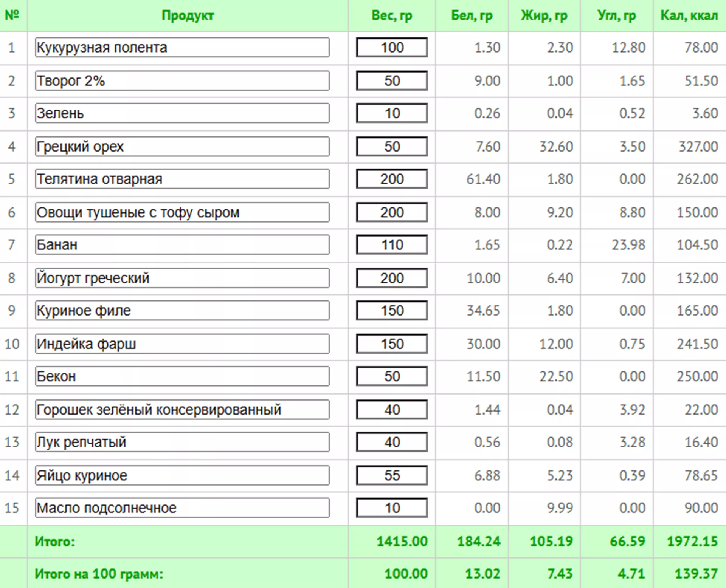The image size is (726, 588).
Task: Click weight box for Горошек зелёный консервированный
Action: 392,410
